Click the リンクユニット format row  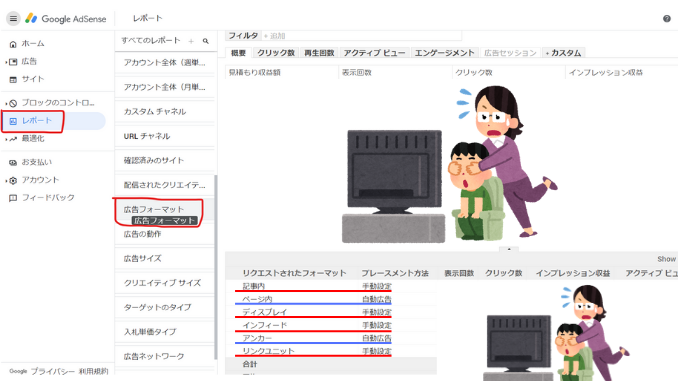pos(331,351)
